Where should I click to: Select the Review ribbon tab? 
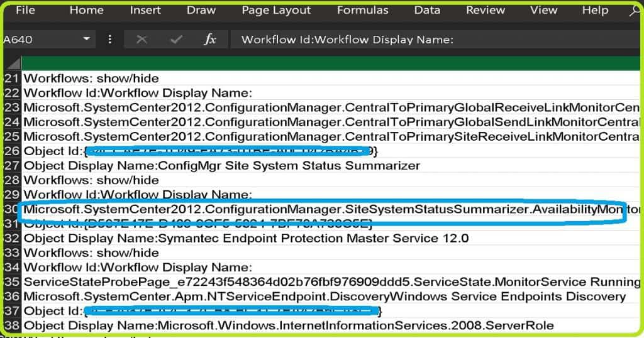click(x=486, y=10)
